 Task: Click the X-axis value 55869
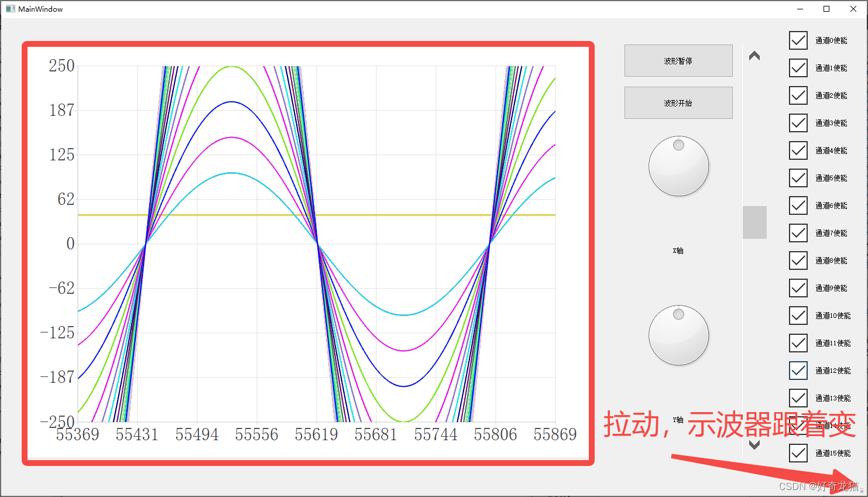coord(555,434)
